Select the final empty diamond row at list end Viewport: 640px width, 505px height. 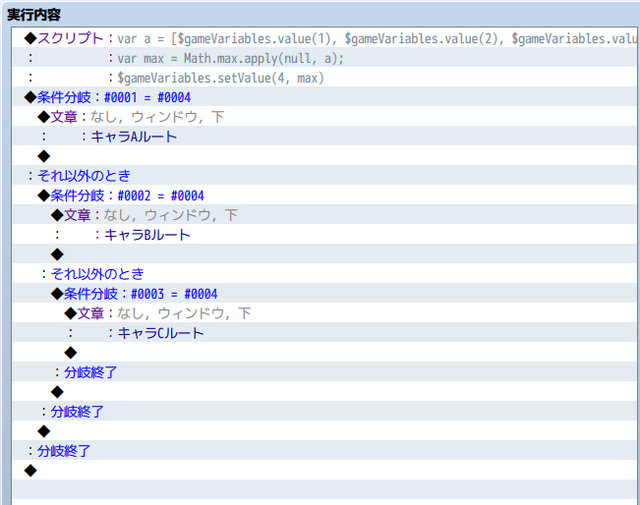(324, 470)
